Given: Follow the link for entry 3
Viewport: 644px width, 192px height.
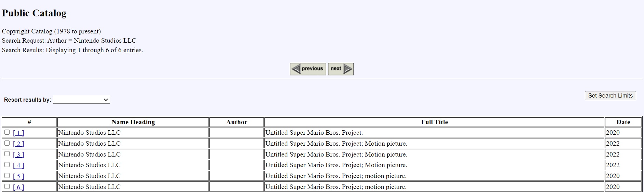Looking at the screenshot, I should 18,155.
